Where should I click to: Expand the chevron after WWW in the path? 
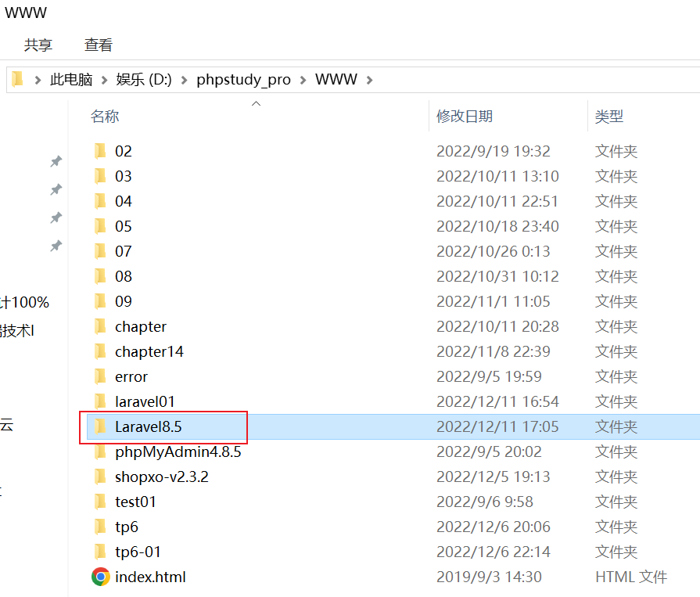[370, 80]
